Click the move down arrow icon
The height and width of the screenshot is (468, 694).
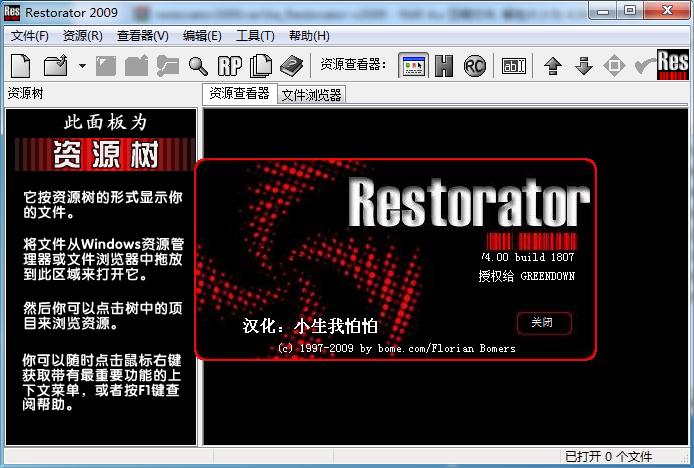click(584, 66)
